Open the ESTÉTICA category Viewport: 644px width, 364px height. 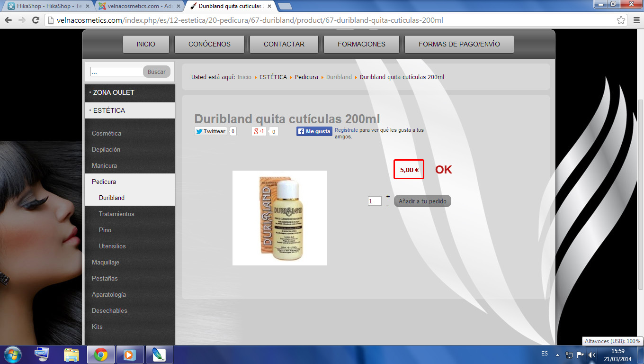pos(130,110)
